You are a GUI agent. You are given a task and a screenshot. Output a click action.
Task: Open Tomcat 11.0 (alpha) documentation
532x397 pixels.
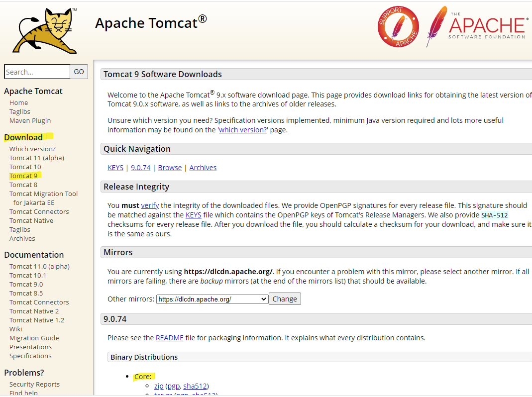coord(39,266)
